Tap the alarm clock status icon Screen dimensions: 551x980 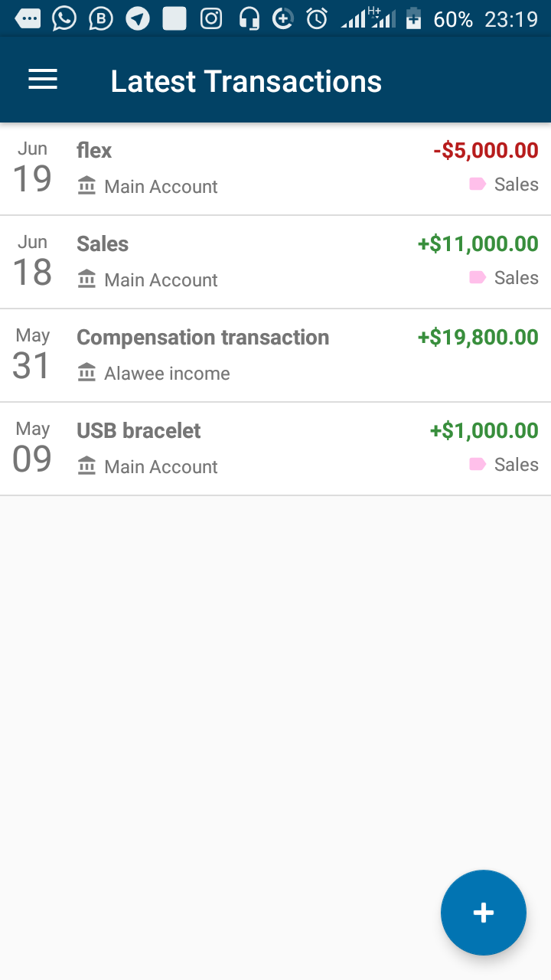(x=317, y=18)
